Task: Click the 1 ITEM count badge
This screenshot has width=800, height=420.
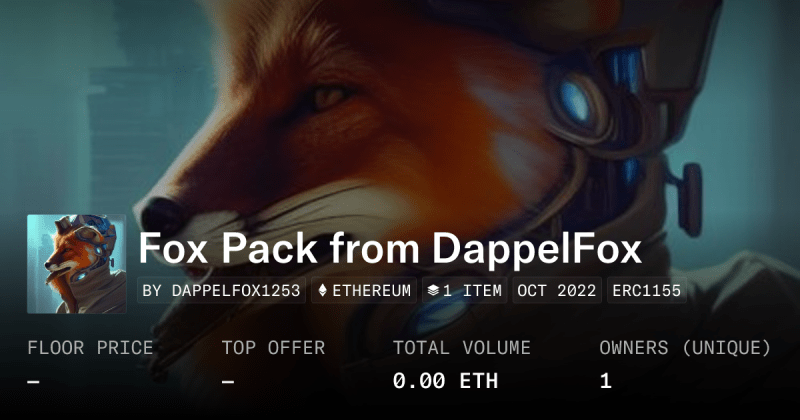Action: click(464, 290)
